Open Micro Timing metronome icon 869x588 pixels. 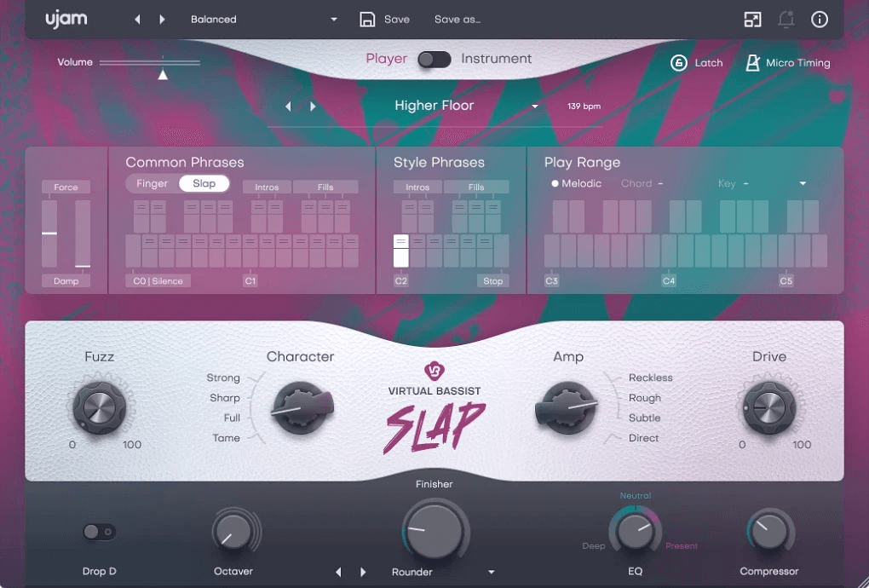[752, 62]
